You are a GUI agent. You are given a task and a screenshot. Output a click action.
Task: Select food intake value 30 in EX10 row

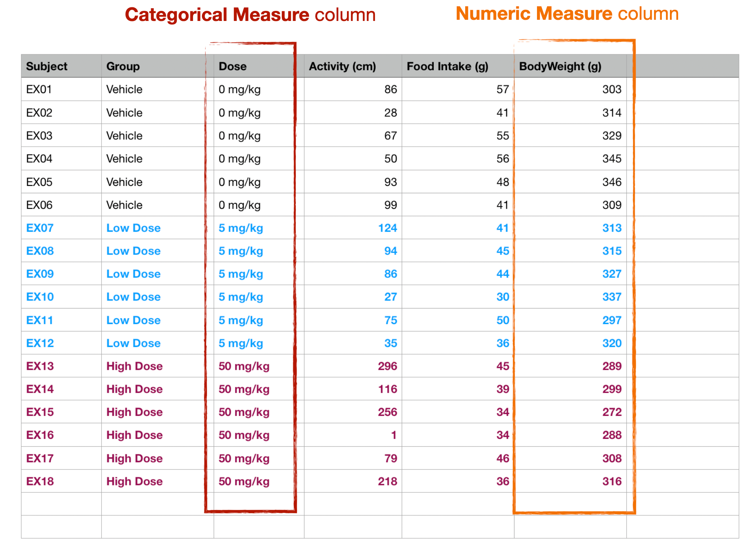458,297
